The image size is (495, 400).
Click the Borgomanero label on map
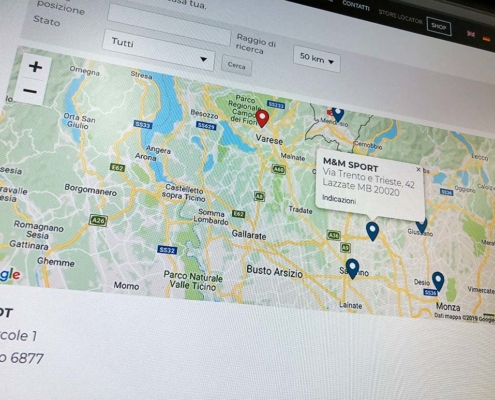pos(90,190)
